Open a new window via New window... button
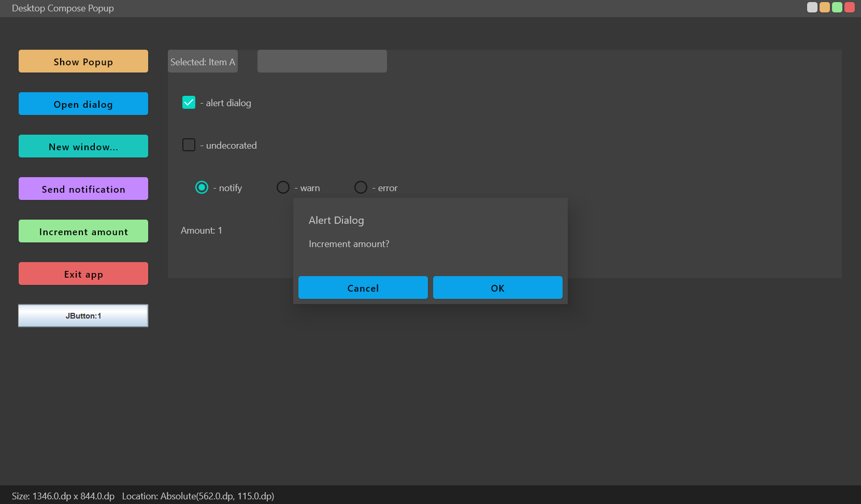The height and width of the screenshot is (504, 861). 83,146
